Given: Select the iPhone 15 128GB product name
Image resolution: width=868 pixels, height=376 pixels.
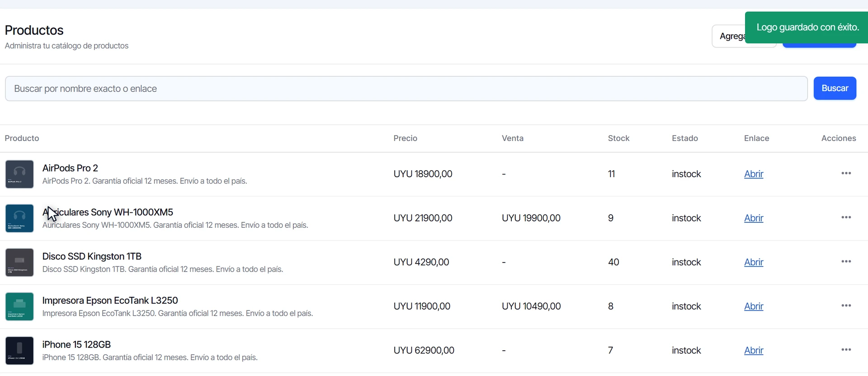Looking at the screenshot, I should pyautogui.click(x=76, y=344).
